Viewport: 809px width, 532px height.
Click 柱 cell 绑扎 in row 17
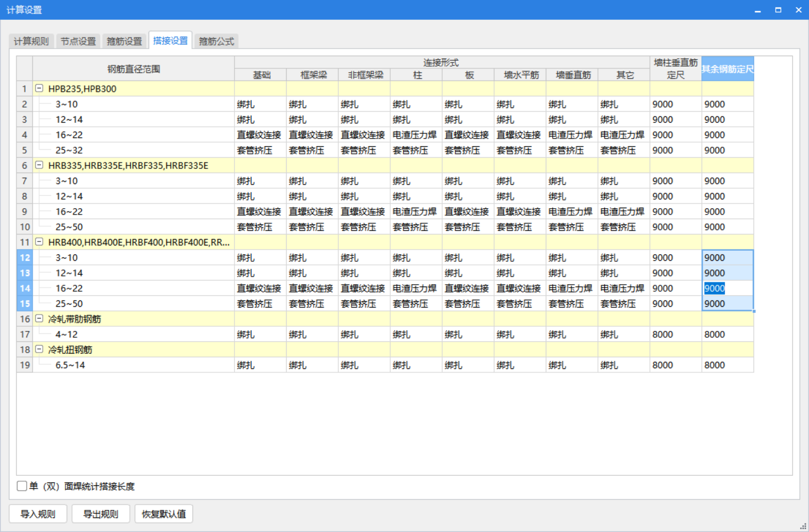coord(416,334)
